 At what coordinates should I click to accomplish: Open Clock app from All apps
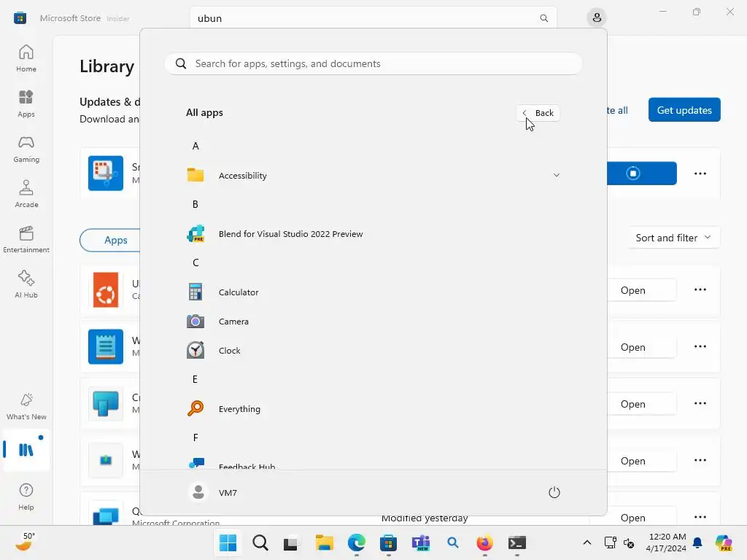pos(373,351)
